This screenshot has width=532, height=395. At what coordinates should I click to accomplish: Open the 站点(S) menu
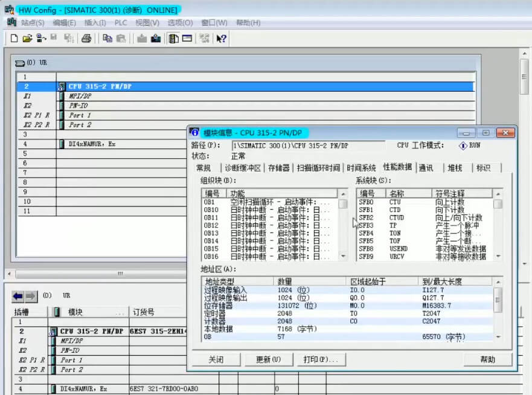[x=33, y=23]
